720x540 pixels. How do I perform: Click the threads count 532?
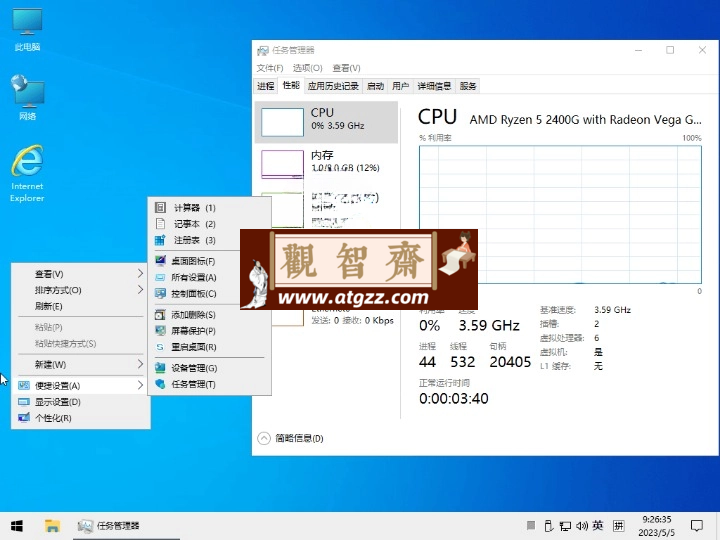click(x=462, y=362)
